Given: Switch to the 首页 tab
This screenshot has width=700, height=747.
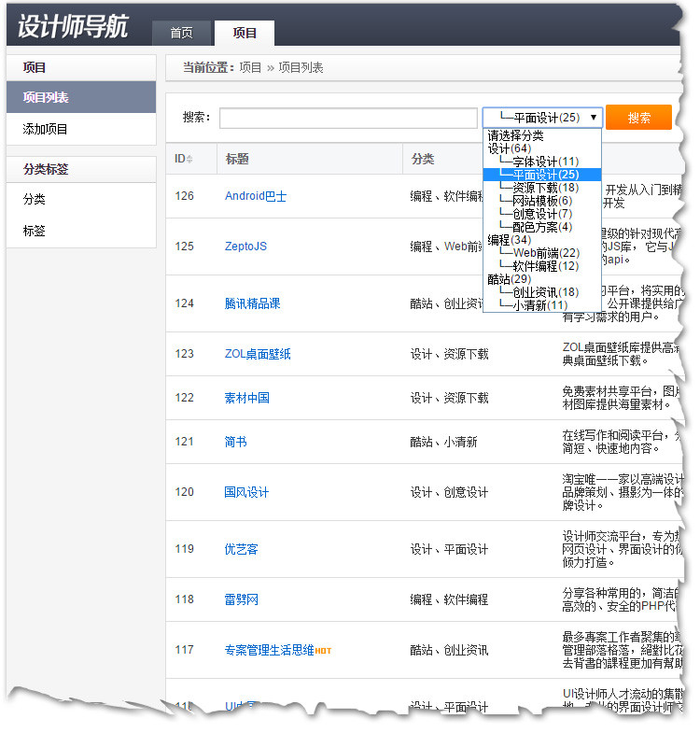Looking at the screenshot, I should coord(182,33).
